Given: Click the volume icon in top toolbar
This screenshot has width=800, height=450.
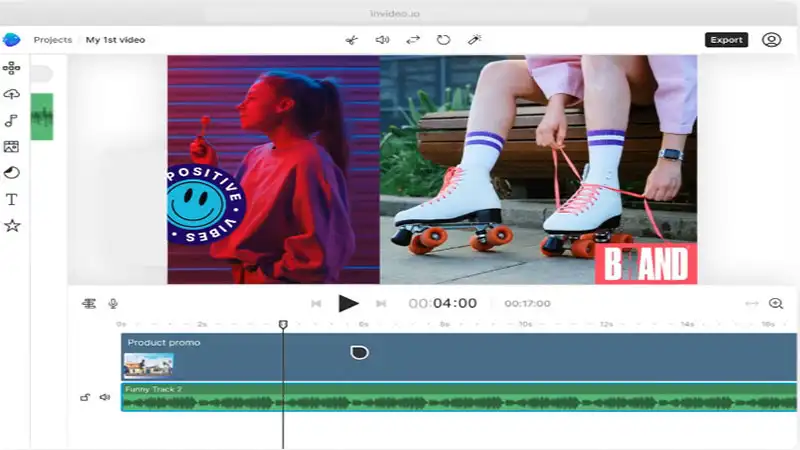Looking at the screenshot, I should 381,40.
